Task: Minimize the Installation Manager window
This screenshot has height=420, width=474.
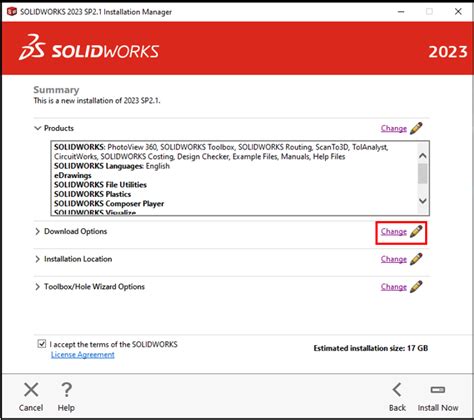Action: click(x=401, y=12)
